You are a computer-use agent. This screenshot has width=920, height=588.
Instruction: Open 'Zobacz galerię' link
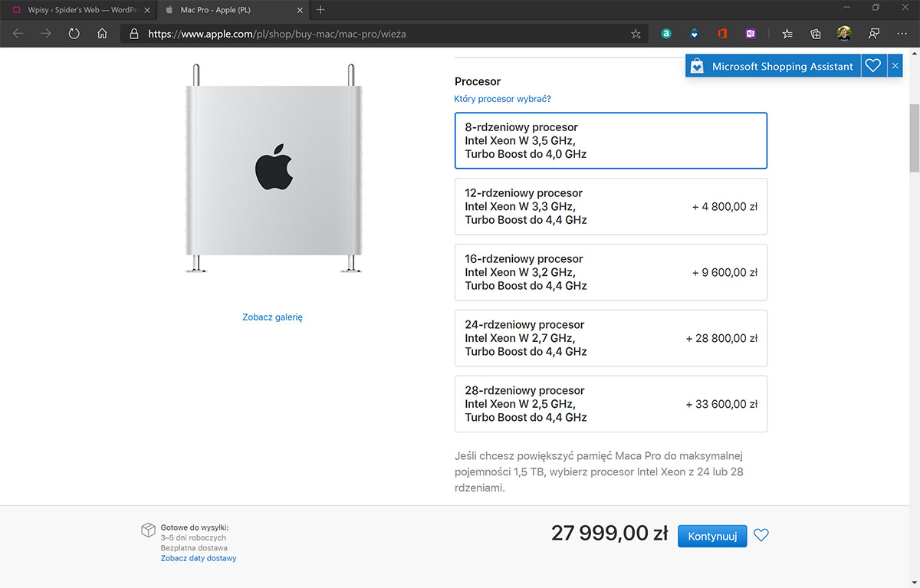(273, 317)
